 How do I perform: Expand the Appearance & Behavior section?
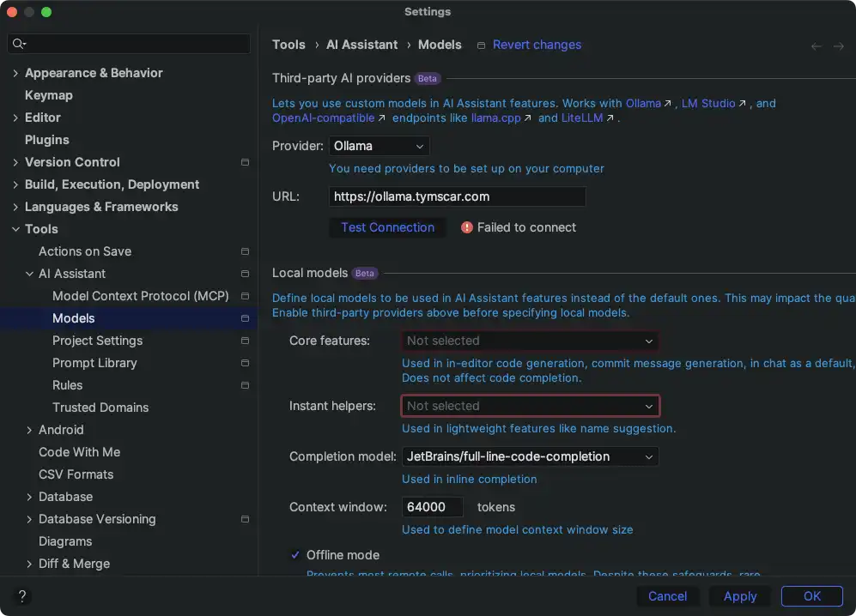click(x=15, y=73)
